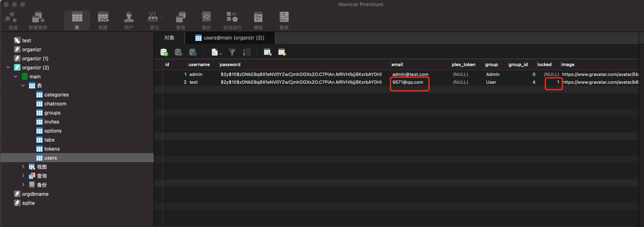Click the text/memo document icon
The height and width of the screenshot is (227, 644).
click(x=215, y=52)
